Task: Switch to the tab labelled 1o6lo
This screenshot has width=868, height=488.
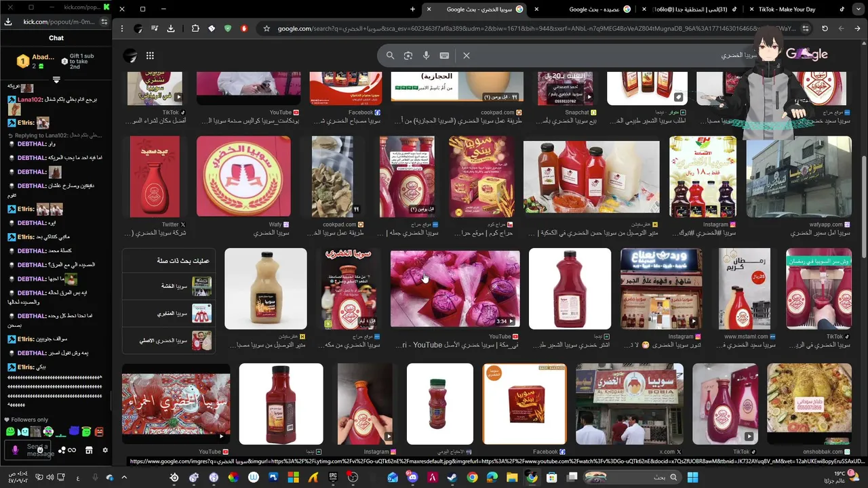Action: 691,9
